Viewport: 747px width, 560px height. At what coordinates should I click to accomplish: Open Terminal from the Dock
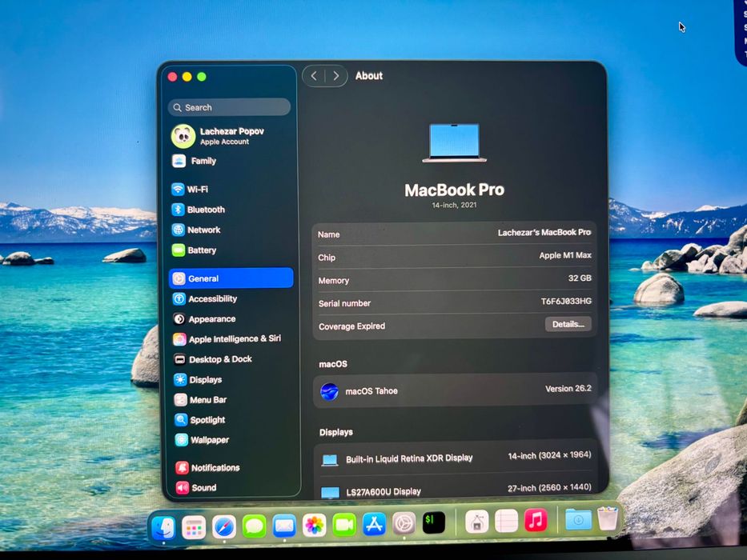point(434,523)
